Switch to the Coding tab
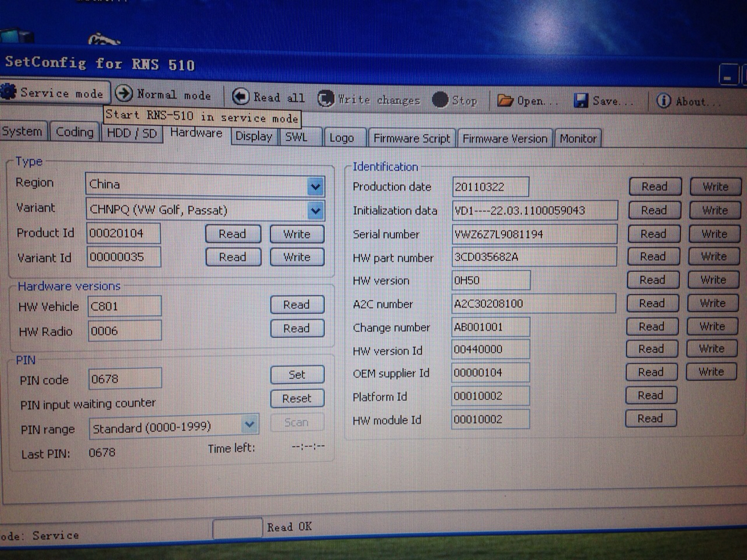747x560 pixels. point(74,132)
